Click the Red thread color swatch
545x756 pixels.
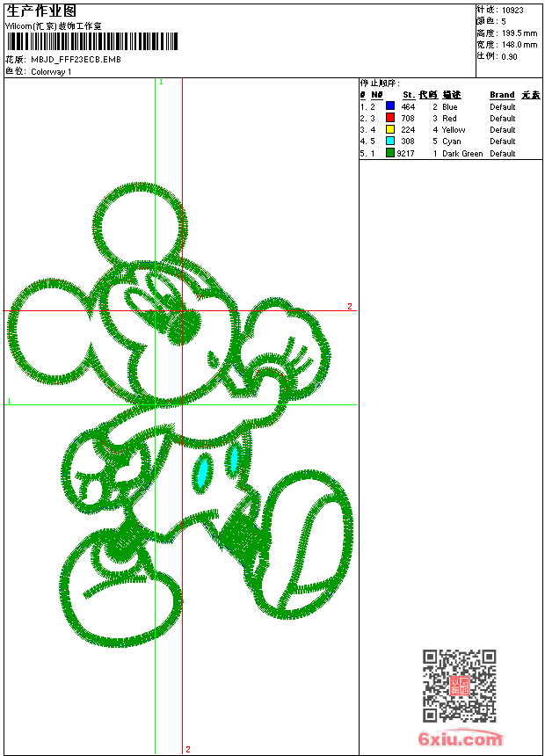pyautogui.click(x=390, y=118)
